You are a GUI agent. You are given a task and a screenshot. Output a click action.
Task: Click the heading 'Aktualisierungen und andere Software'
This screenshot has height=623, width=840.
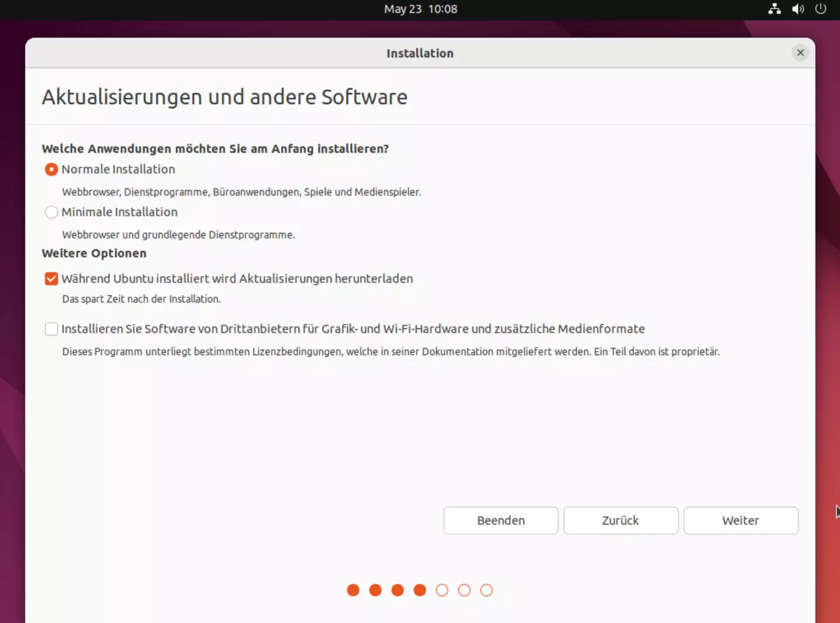(x=224, y=97)
